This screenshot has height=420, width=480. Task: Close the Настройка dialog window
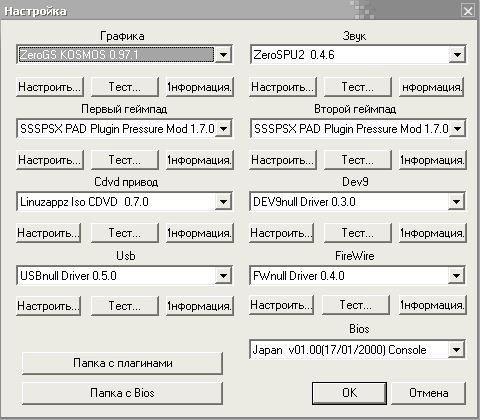pyautogui.click(x=468, y=11)
